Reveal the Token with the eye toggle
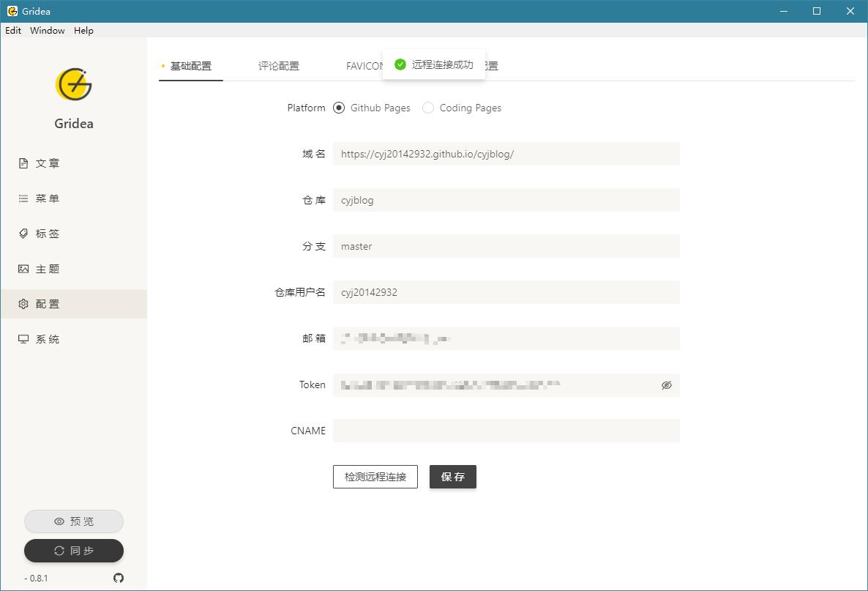 point(666,384)
